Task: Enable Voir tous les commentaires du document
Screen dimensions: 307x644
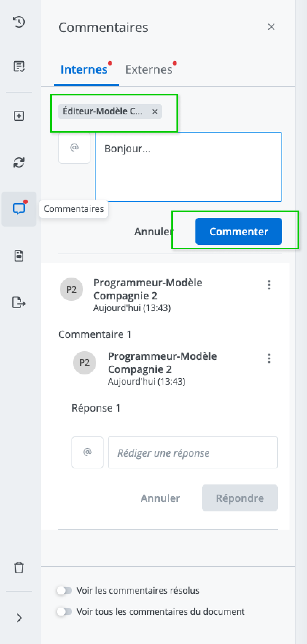Action: [65, 612]
